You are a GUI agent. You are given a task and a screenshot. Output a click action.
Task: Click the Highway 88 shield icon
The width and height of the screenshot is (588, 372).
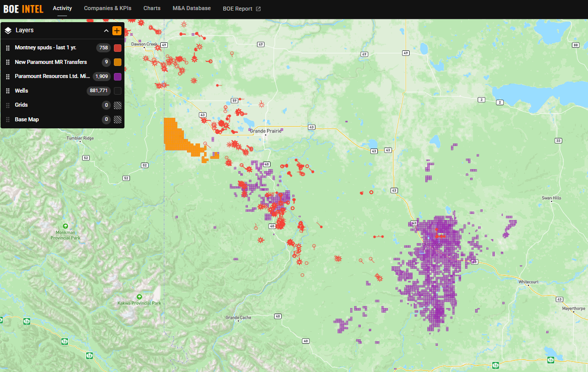point(575,45)
